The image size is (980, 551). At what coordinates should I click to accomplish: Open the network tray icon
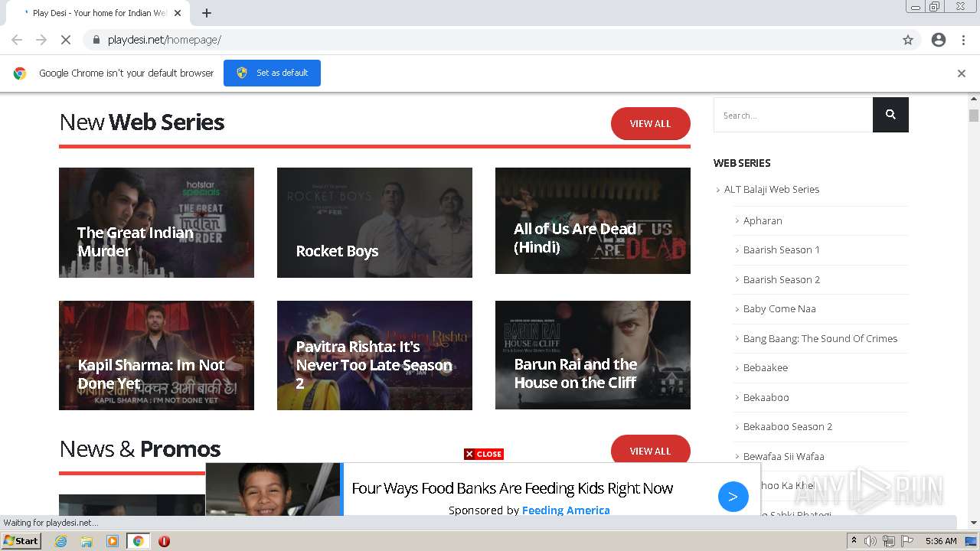(x=889, y=541)
